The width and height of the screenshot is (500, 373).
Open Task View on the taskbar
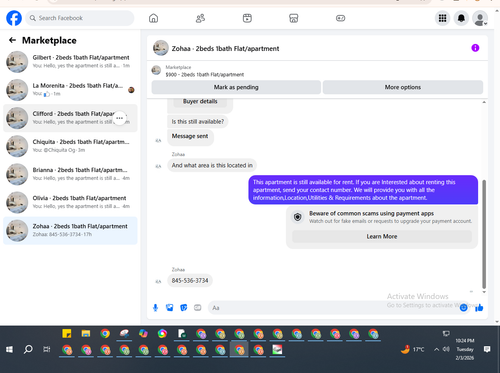[47, 349]
